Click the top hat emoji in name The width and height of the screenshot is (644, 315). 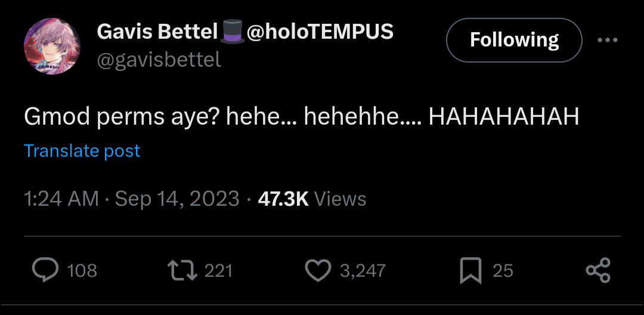tap(232, 32)
